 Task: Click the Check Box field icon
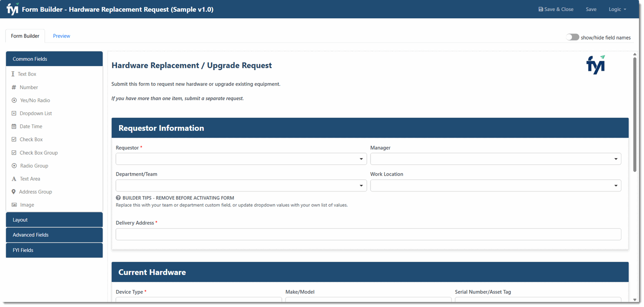(x=14, y=139)
